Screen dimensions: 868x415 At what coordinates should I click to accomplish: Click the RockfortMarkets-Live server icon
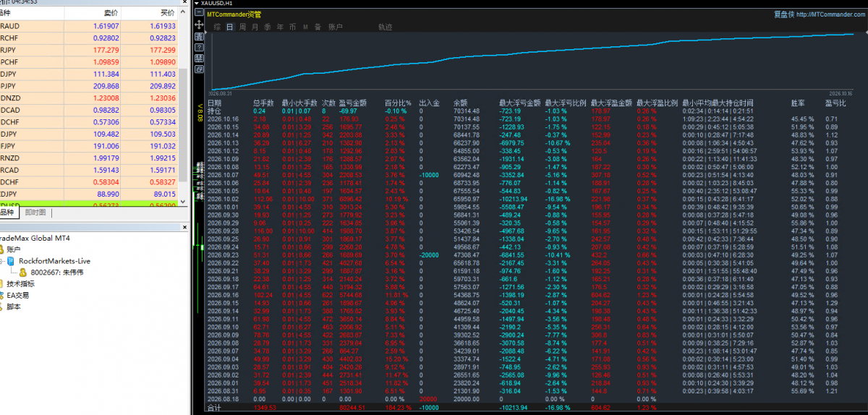(12, 261)
